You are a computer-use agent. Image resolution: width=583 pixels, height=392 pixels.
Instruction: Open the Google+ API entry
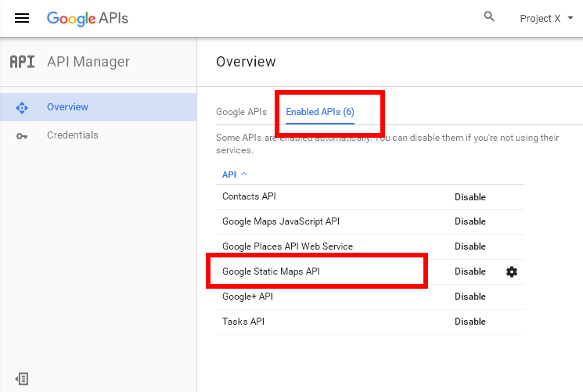click(247, 297)
